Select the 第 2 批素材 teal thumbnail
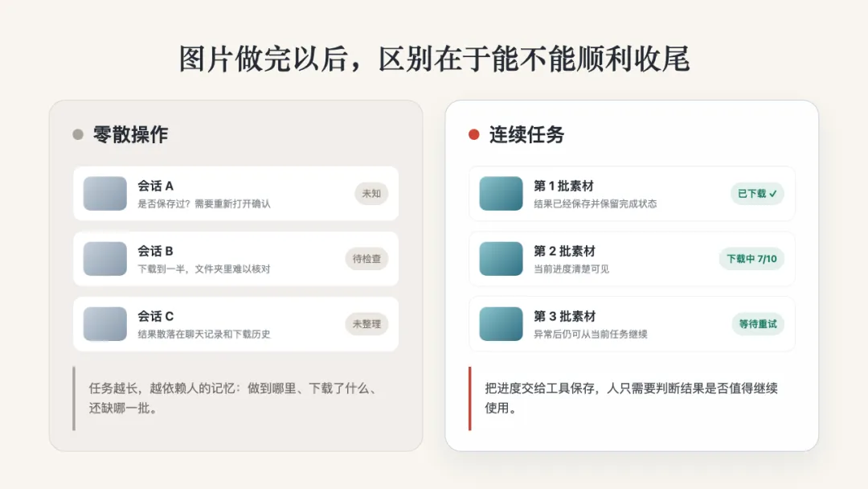This screenshot has height=489, width=868. pyautogui.click(x=501, y=259)
